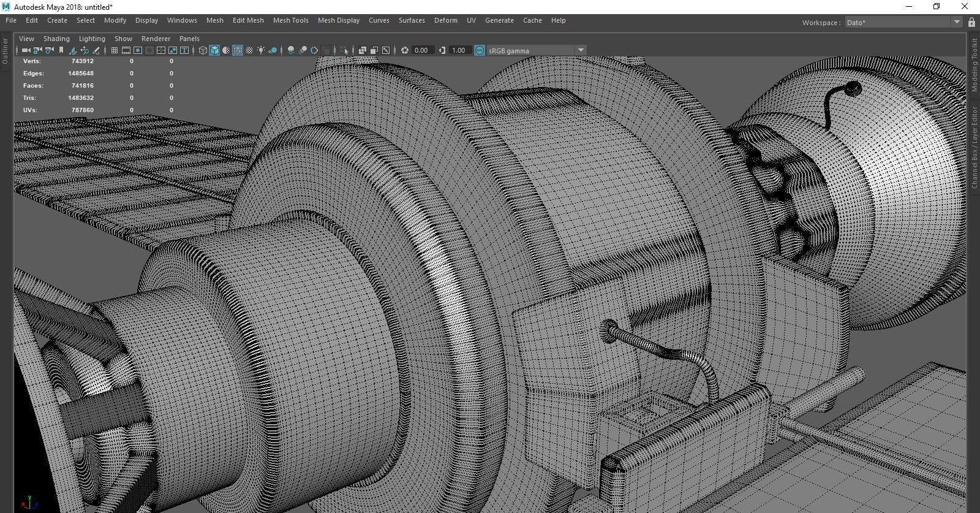Toggle the Film Gate icon
The height and width of the screenshot is (513, 980).
pyautogui.click(x=126, y=50)
